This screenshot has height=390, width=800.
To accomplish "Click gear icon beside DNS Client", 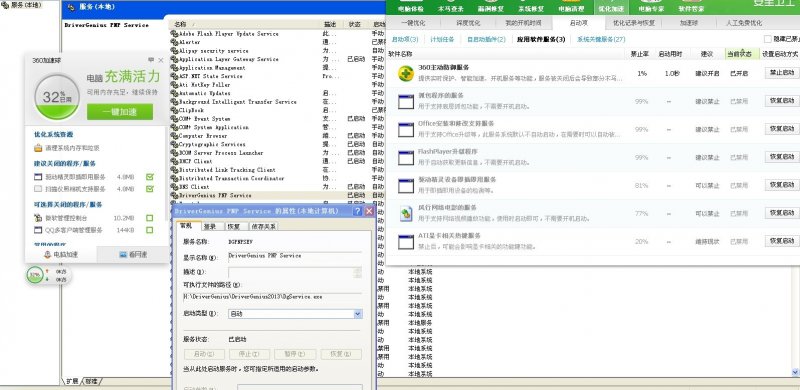I will (174, 187).
